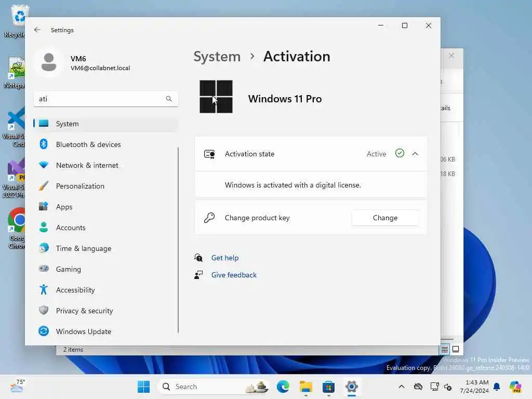Screen dimensions: 532x399
Task: Click "2 items" in background status bar
Action: [x=73, y=350]
